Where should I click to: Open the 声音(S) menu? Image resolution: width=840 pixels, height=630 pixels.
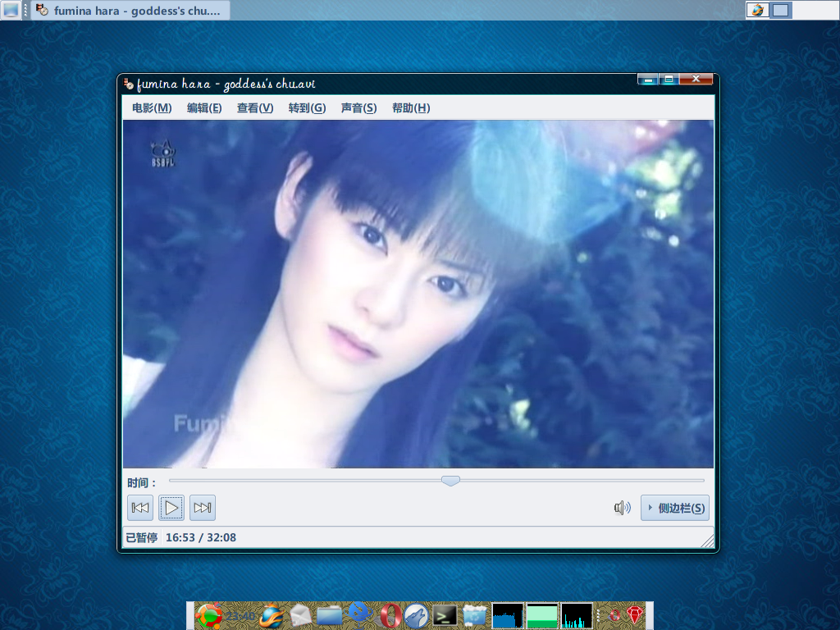coord(359,108)
